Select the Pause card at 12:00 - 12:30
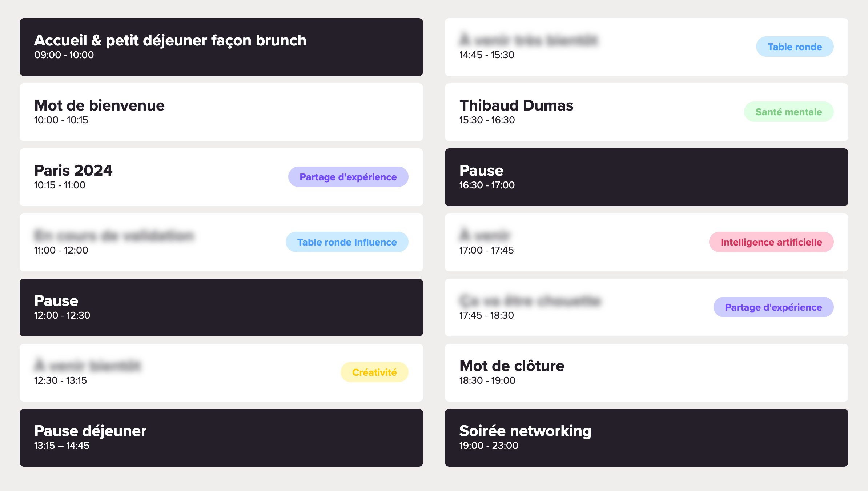 [221, 307]
